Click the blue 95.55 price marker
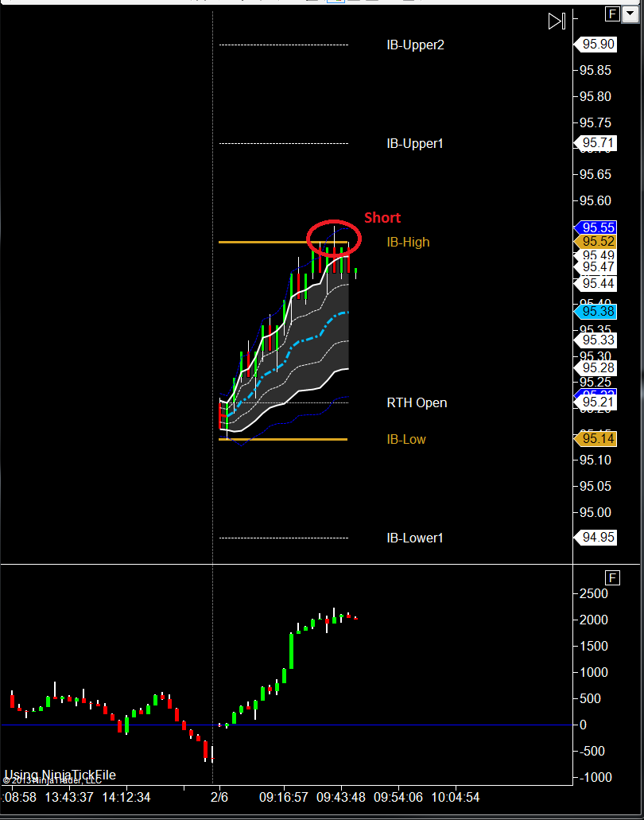 coord(596,228)
